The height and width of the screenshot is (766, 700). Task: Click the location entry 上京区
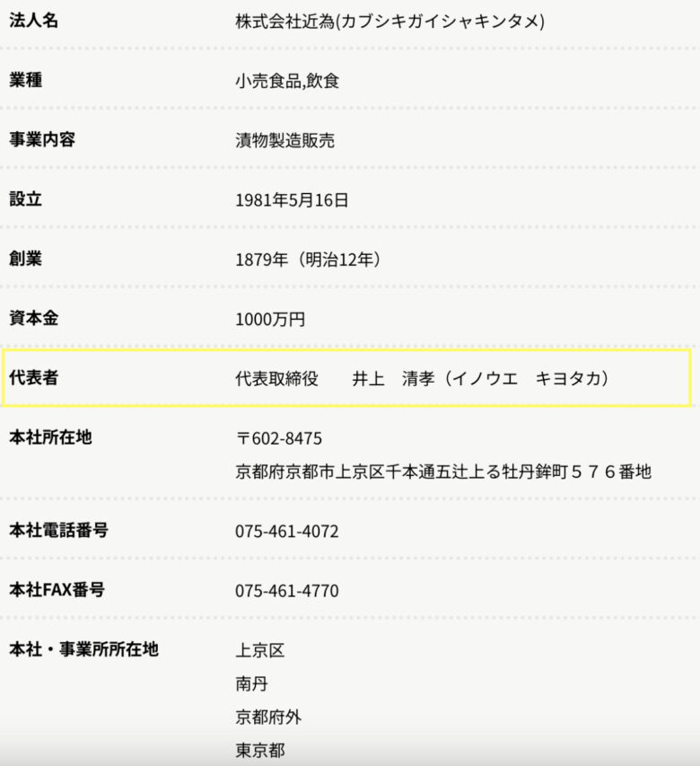point(259,651)
